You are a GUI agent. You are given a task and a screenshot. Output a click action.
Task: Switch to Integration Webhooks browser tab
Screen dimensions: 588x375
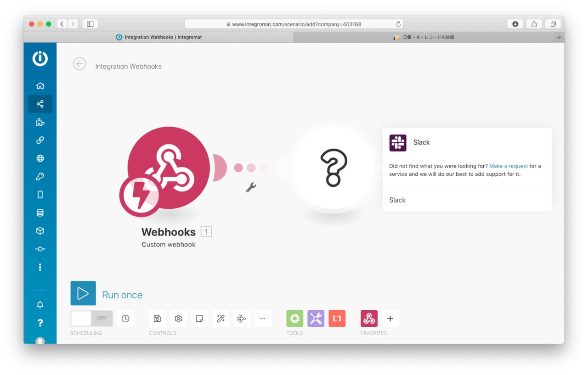click(158, 37)
